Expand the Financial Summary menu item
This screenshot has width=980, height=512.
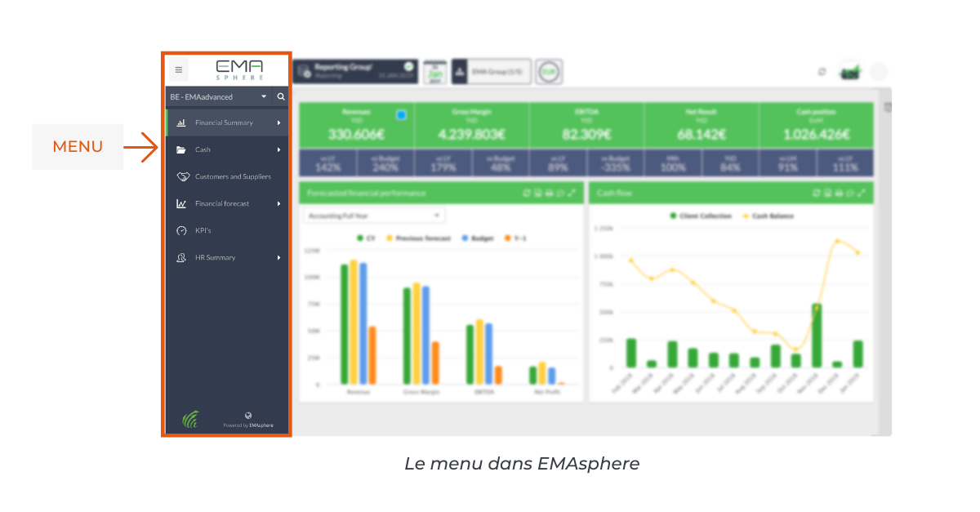pyautogui.click(x=278, y=122)
